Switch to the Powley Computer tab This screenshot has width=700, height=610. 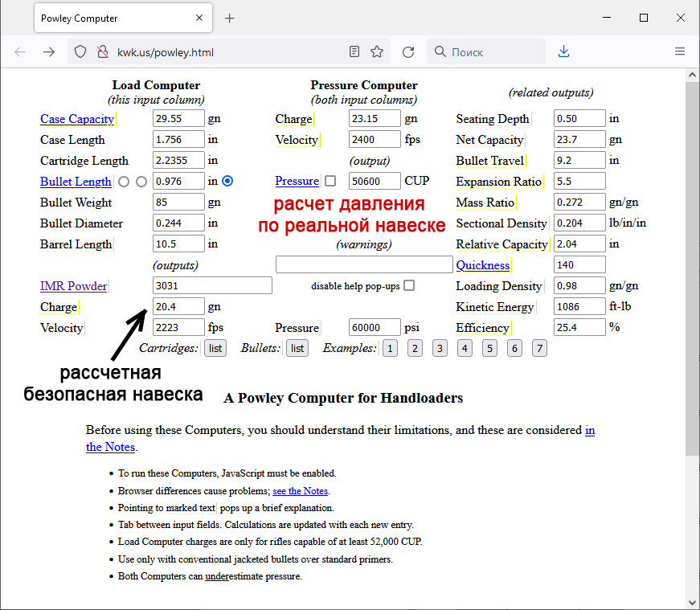pyautogui.click(x=113, y=18)
